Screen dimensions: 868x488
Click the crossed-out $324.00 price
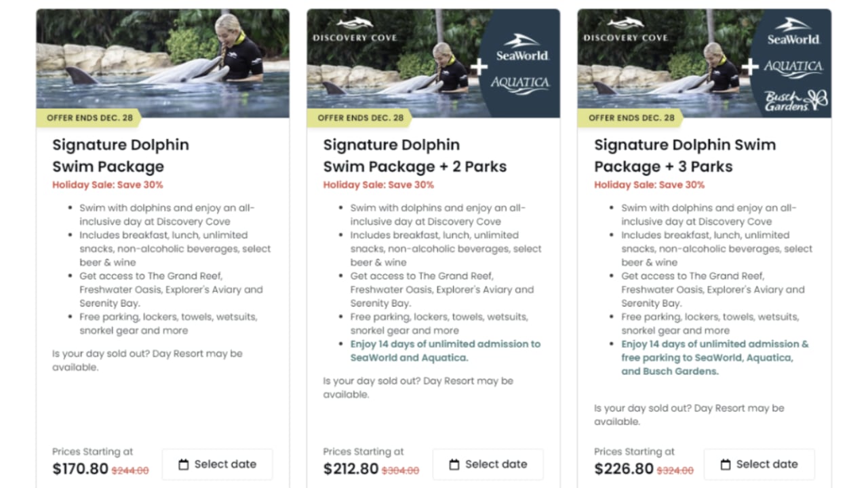point(675,470)
